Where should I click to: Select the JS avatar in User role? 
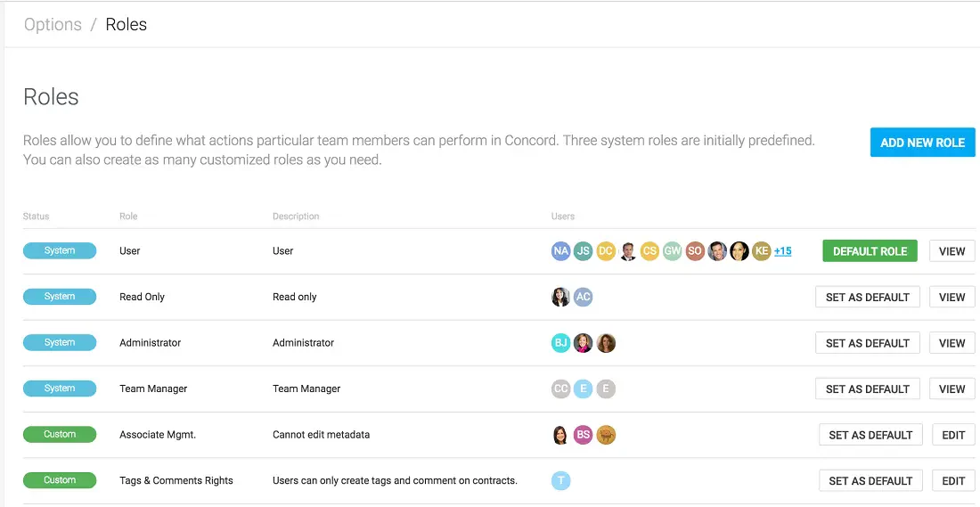584,251
